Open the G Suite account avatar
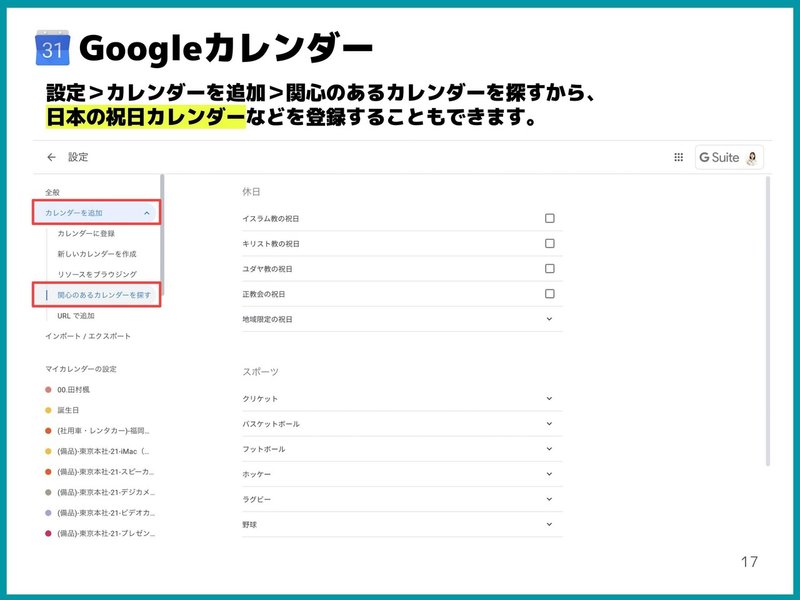Image resolution: width=800 pixels, height=600 pixels. click(752, 158)
